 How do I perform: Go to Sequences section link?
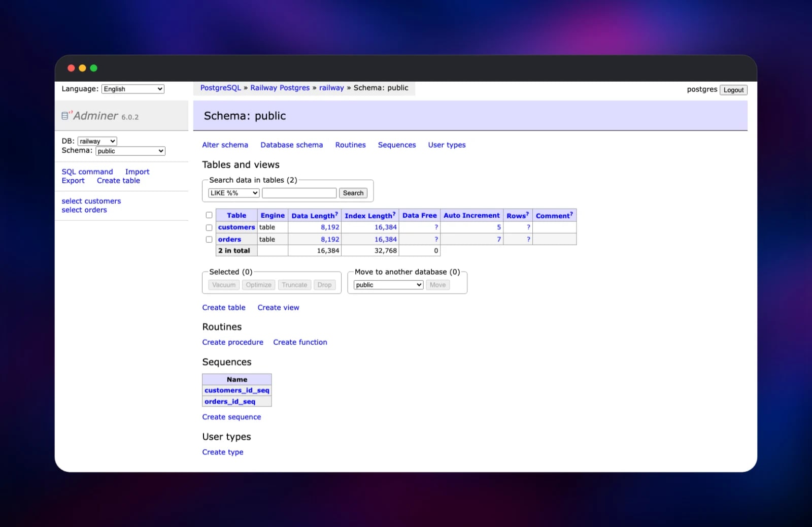point(397,145)
